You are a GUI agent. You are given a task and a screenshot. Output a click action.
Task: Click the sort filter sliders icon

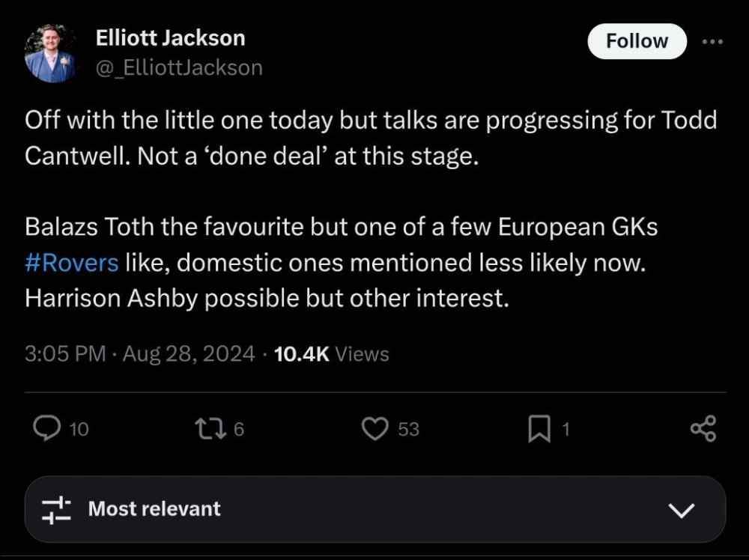tap(56, 509)
